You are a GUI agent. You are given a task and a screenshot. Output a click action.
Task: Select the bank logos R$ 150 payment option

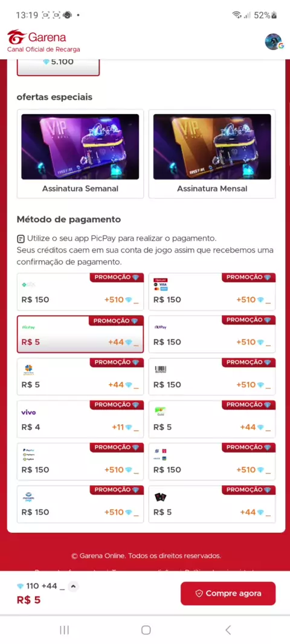[x=211, y=462]
